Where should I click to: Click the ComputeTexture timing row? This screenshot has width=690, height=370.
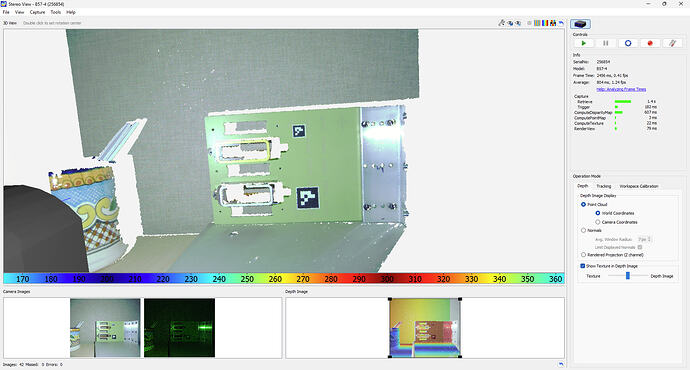click(616, 123)
